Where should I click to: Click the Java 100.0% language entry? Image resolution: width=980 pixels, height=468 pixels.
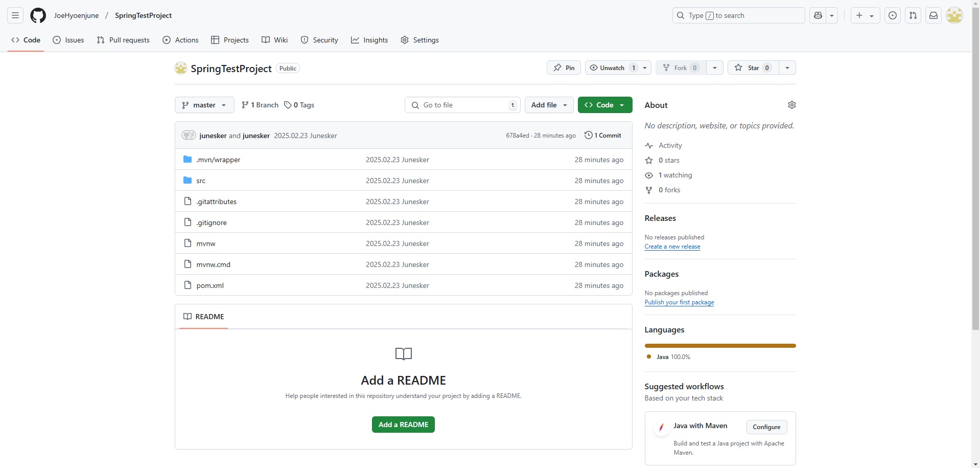(668, 356)
